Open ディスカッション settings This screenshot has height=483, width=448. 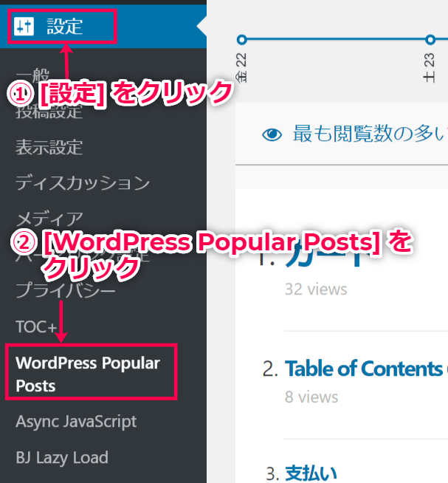[x=83, y=183]
